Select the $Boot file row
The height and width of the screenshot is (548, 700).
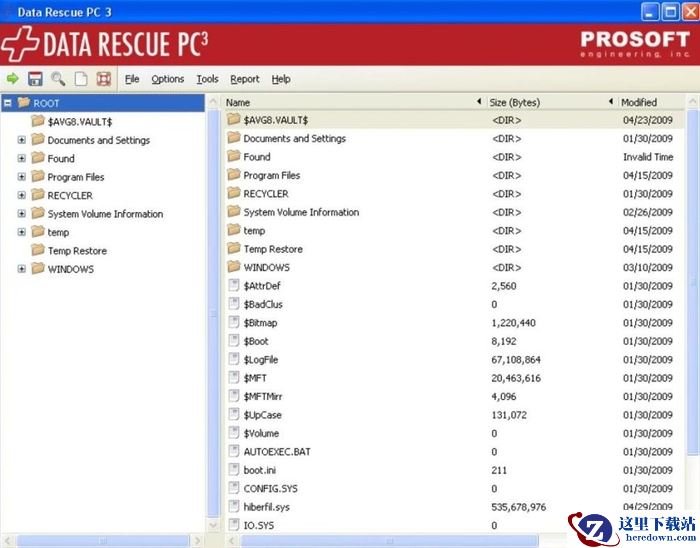click(x=453, y=341)
